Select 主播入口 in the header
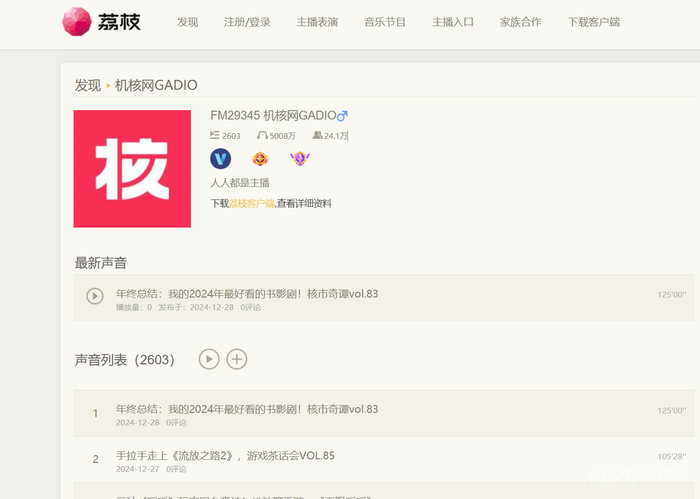 453,22
